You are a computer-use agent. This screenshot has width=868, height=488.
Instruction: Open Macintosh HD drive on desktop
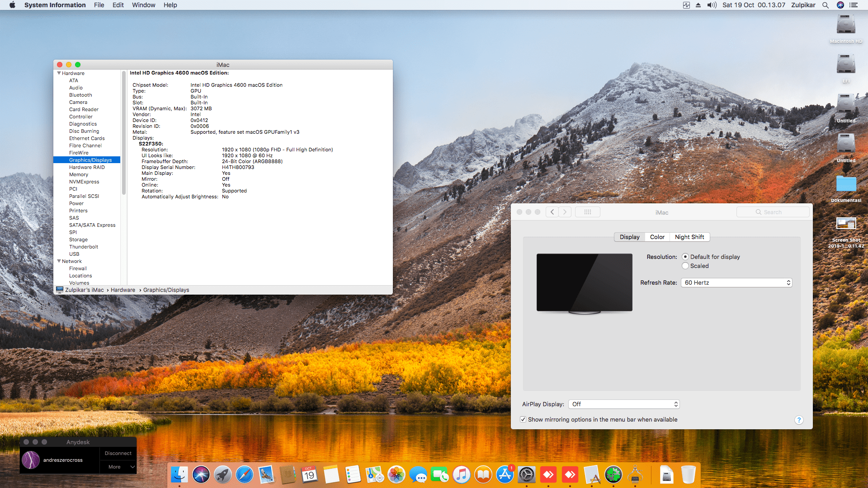coord(846,25)
